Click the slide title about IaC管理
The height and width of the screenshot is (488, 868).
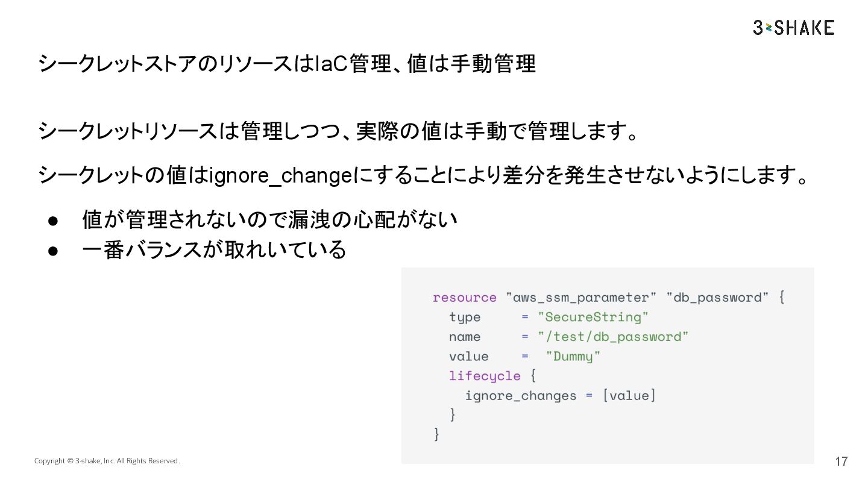click(x=287, y=63)
